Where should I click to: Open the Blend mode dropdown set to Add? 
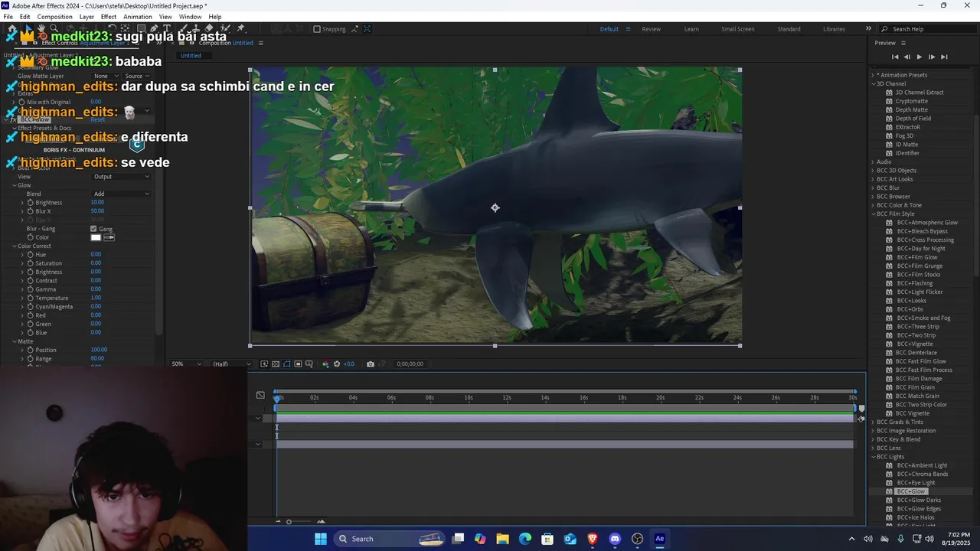pyautogui.click(x=121, y=194)
